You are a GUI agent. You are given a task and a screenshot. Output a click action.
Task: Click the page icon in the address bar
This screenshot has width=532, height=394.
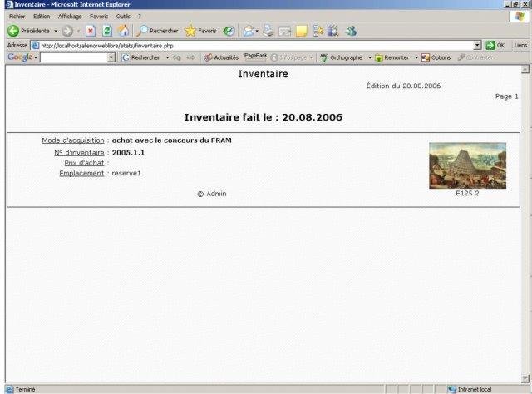click(35, 45)
